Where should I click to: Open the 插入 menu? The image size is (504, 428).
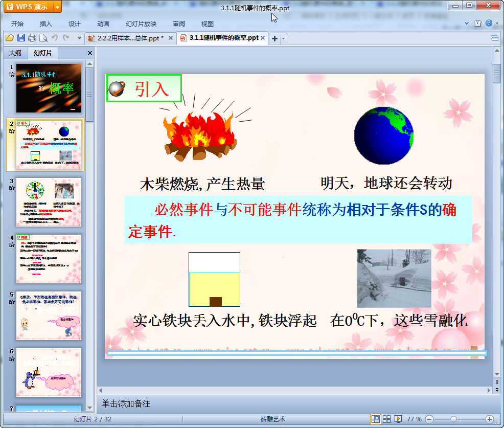click(45, 24)
